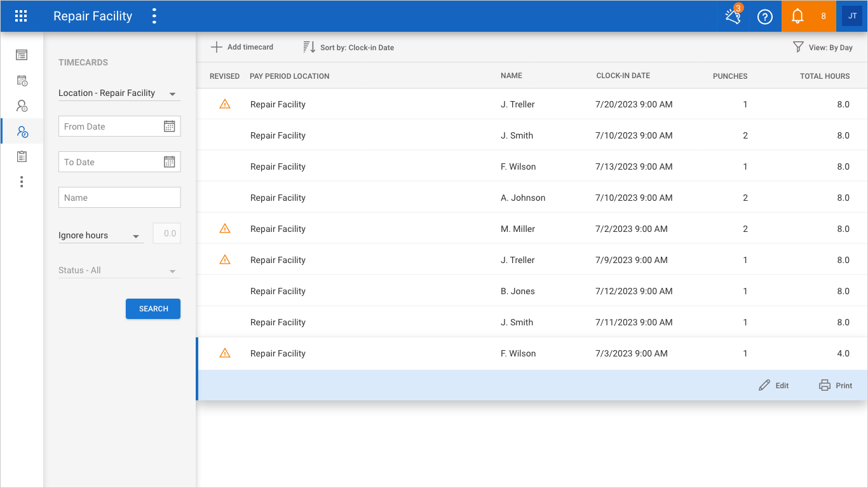Click the 7/3/2023 9:00 AM clock-in date
Image resolution: width=868 pixels, height=488 pixels.
[632, 353]
